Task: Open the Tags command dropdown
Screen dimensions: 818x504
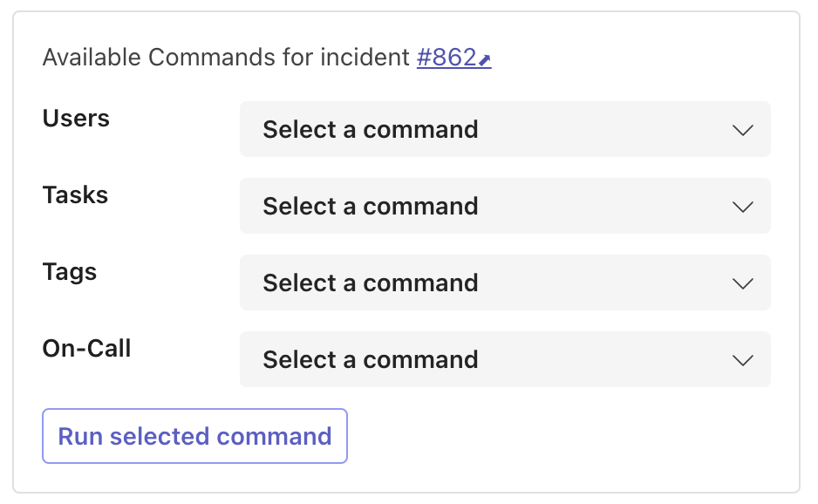Action: pyautogui.click(x=505, y=283)
